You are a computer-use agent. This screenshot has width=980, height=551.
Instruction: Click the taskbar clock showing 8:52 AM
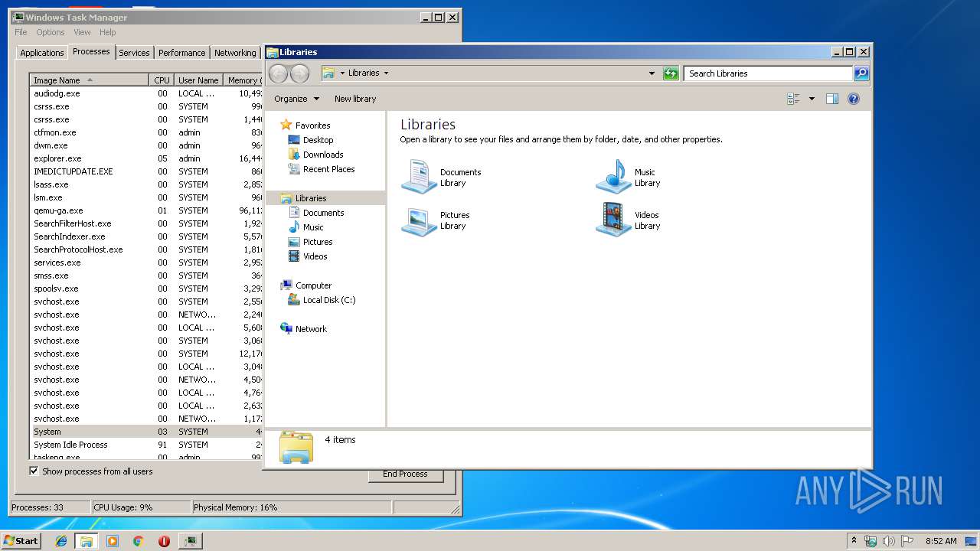[941, 541]
